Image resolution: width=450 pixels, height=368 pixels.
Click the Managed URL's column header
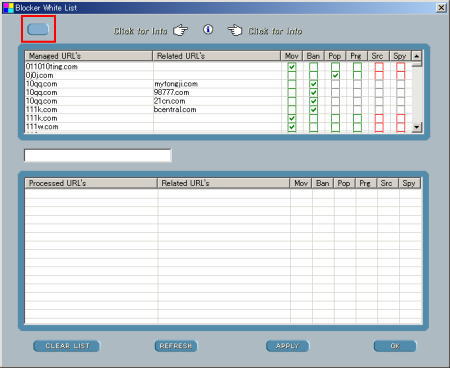89,56
